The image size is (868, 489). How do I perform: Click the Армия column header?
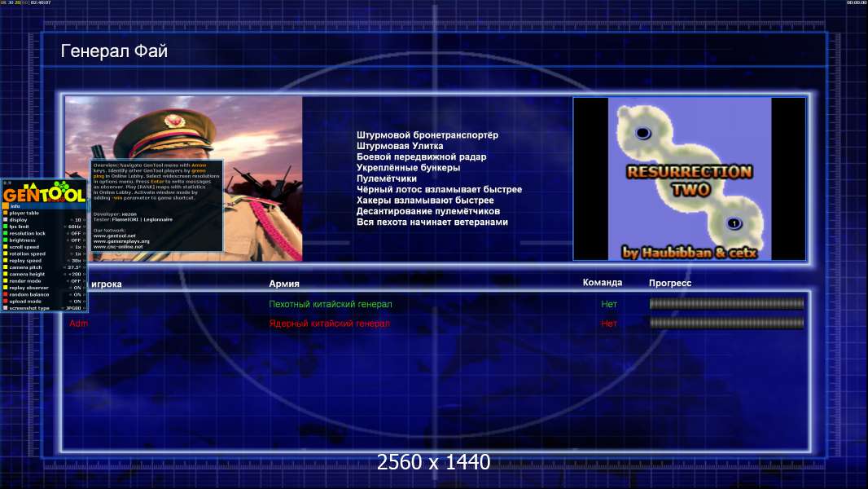tap(284, 284)
